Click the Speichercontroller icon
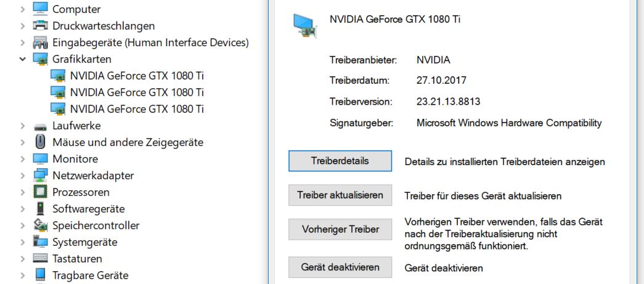 tap(40, 225)
